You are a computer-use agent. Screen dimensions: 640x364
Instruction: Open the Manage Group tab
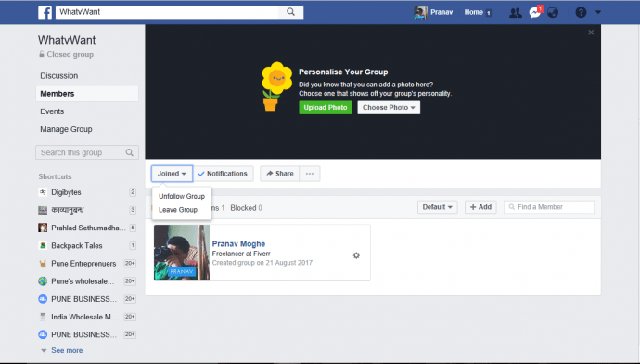pos(66,129)
